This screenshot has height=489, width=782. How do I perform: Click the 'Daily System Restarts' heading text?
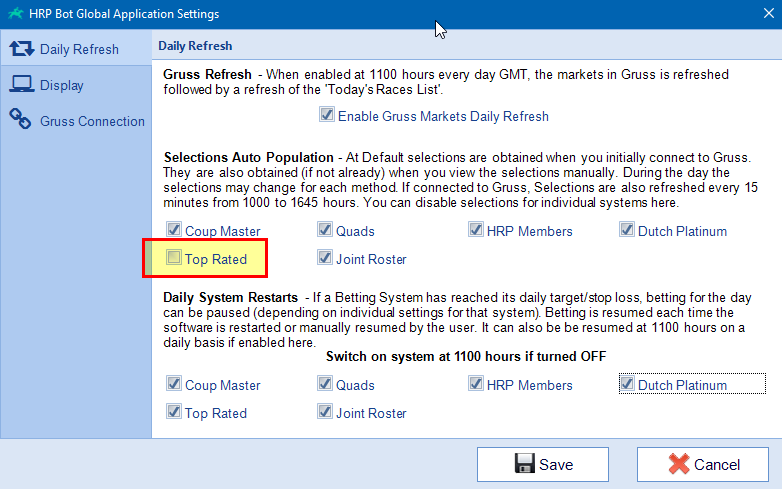click(230, 298)
